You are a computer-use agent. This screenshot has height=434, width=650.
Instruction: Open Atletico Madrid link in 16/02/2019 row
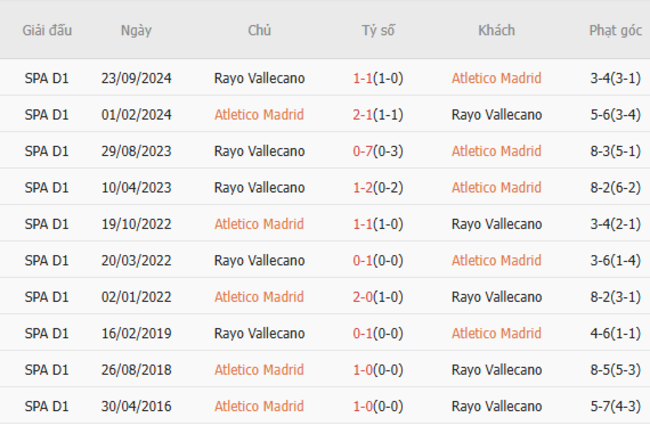coord(496,334)
